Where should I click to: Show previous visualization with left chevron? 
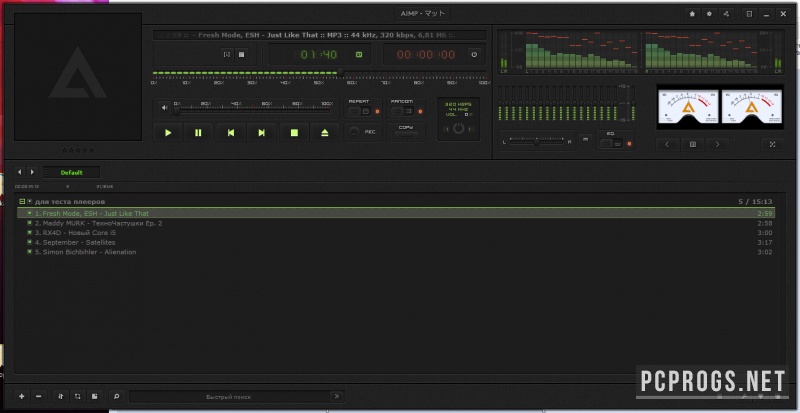pos(667,144)
